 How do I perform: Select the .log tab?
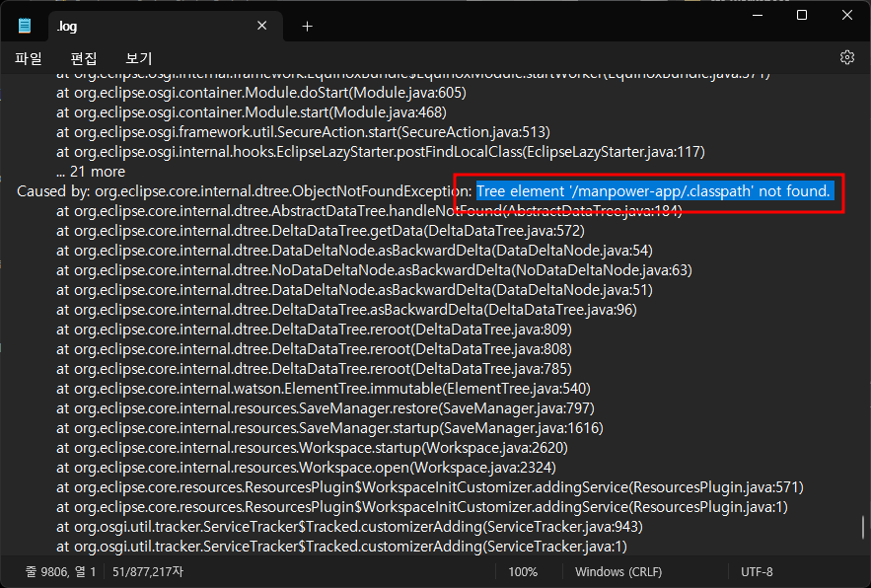166,26
